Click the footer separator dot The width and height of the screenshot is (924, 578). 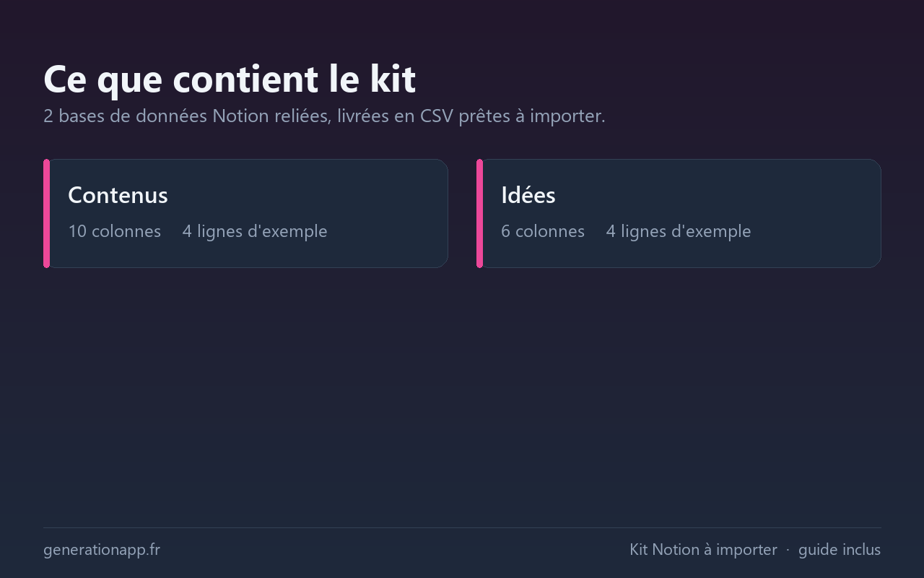pos(788,551)
